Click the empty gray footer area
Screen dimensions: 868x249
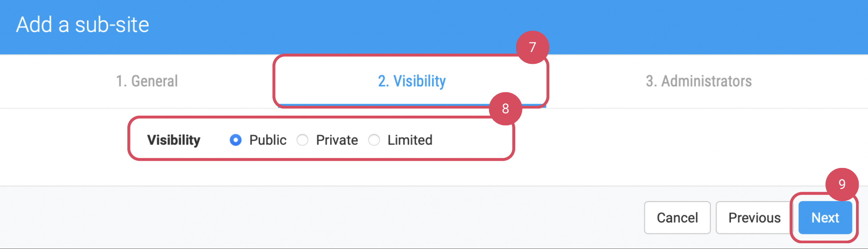click(x=311, y=217)
